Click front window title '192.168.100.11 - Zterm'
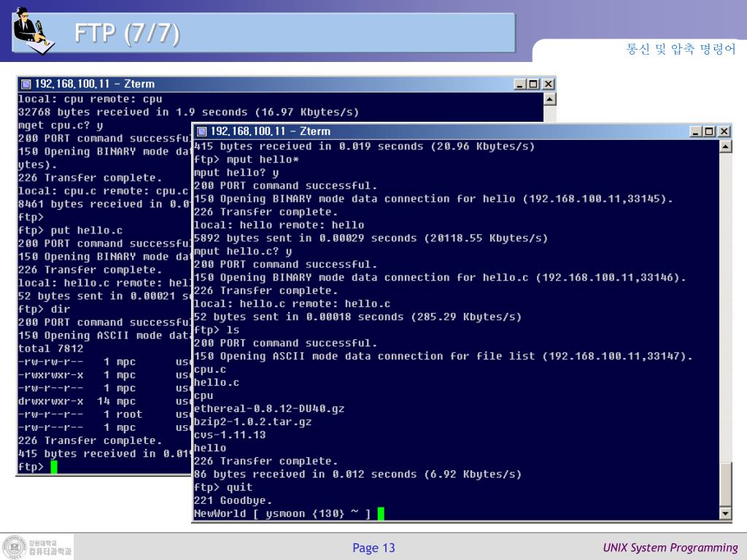Viewport: 747px width, 560px height. click(270, 131)
